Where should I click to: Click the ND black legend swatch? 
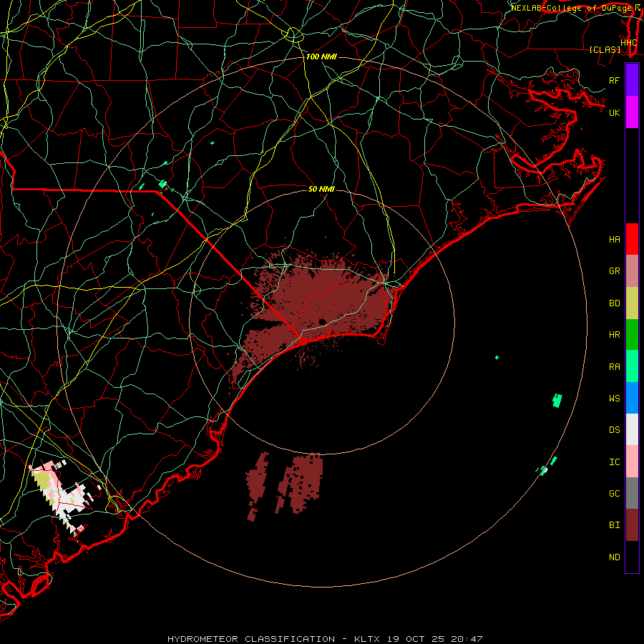[x=632, y=557]
